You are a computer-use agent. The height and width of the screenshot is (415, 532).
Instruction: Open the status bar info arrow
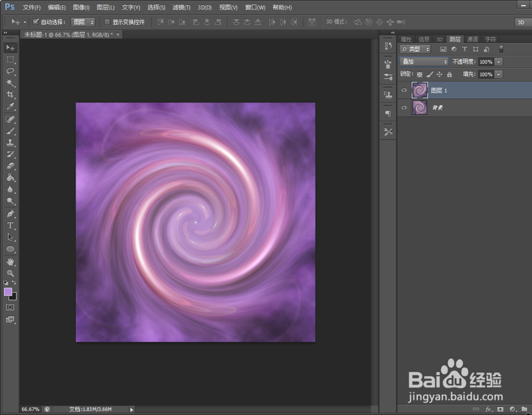pyautogui.click(x=131, y=410)
